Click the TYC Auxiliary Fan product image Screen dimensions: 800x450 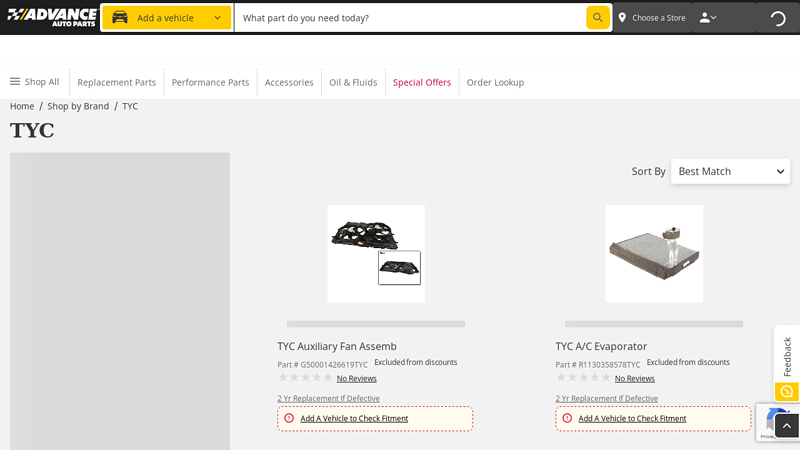pos(376,254)
